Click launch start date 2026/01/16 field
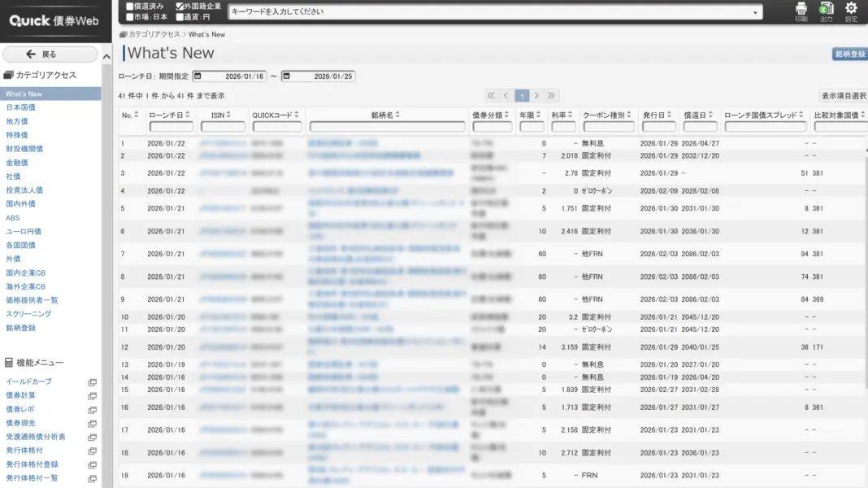 tap(234, 76)
